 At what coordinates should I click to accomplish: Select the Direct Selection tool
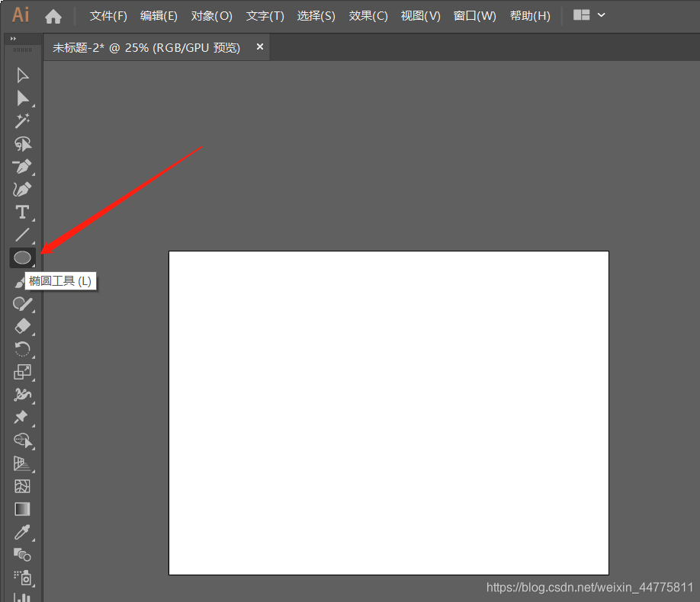22,98
